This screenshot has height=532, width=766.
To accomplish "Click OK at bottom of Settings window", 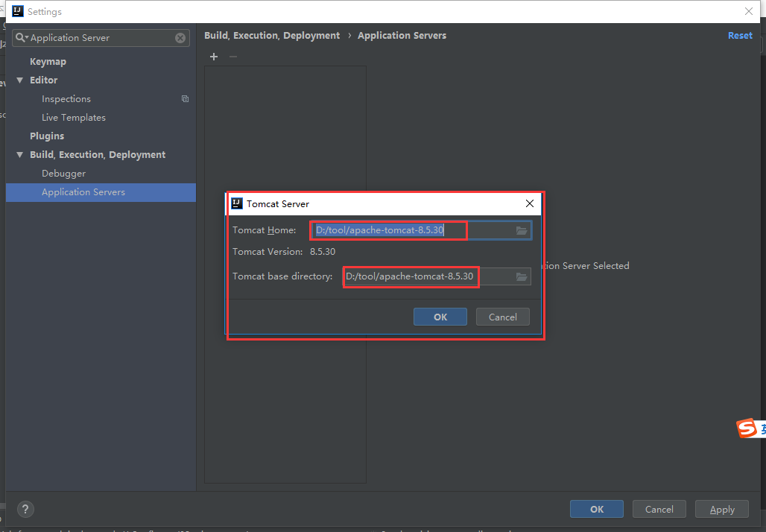I will tap(597, 509).
